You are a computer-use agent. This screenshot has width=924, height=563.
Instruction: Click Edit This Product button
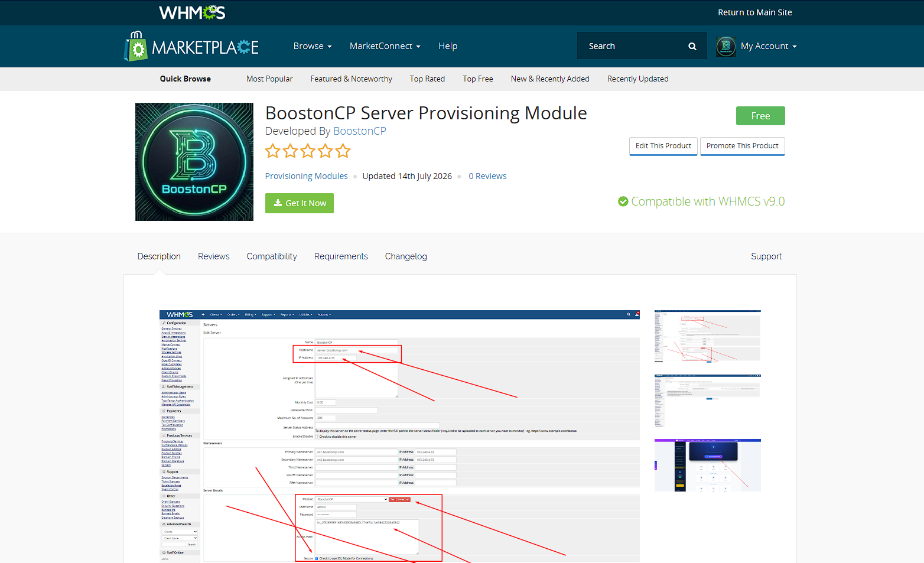pyautogui.click(x=663, y=146)
